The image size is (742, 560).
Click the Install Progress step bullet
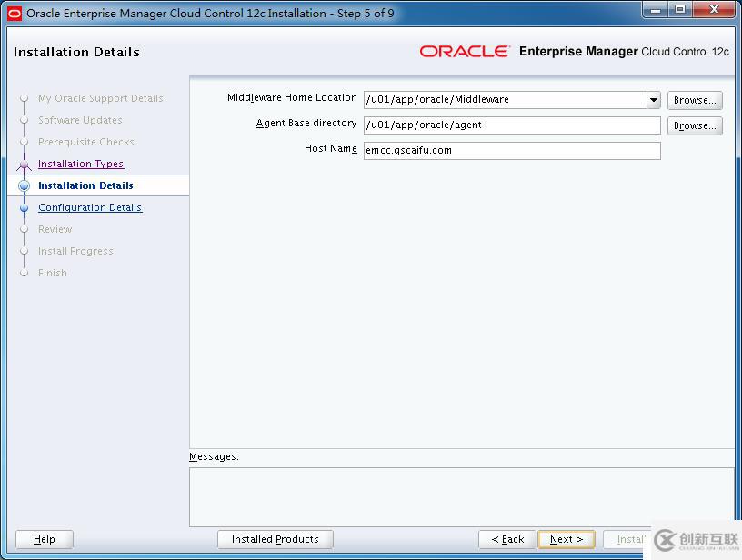[24, 251]
